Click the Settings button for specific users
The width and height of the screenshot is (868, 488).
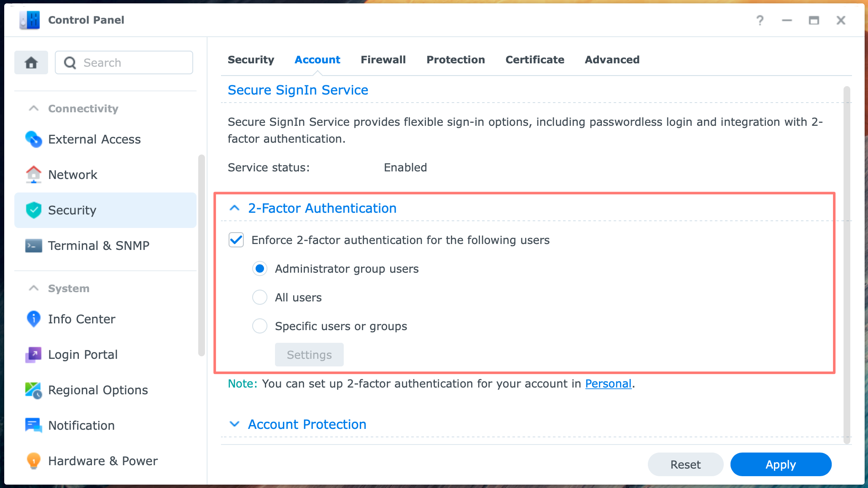[310, 355]
